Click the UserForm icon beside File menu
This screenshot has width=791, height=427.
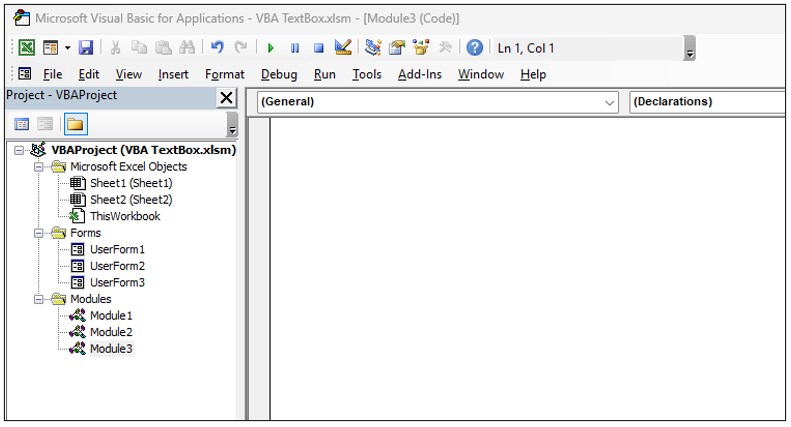[25, 74]
